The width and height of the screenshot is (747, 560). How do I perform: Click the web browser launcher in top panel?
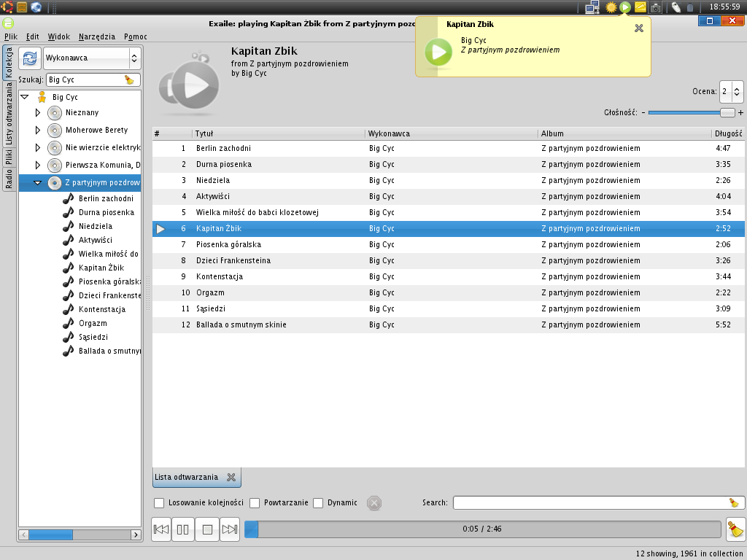tap(36, 7)
